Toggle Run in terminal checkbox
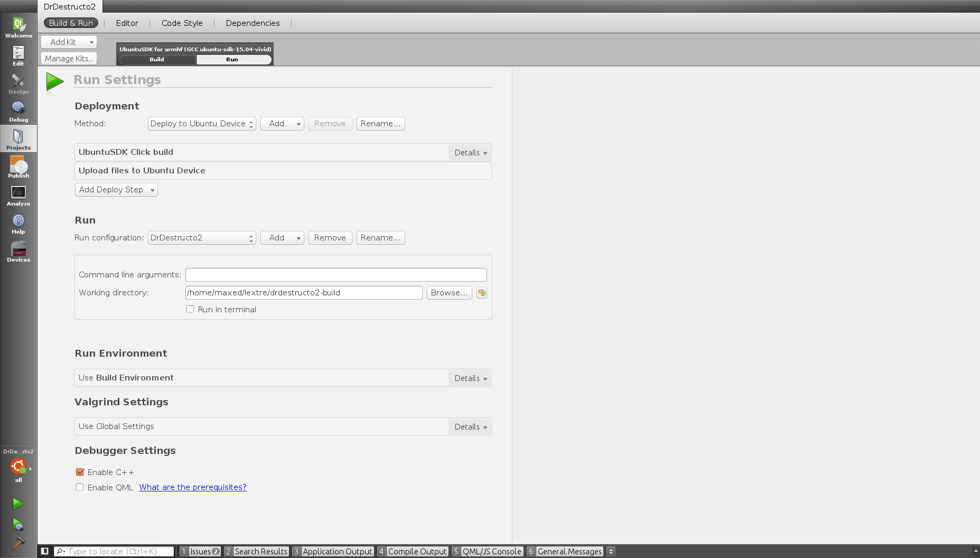Image resolution: width=980 pixels, height=558 pixels. pyautogui.click(x=190, y=309)
